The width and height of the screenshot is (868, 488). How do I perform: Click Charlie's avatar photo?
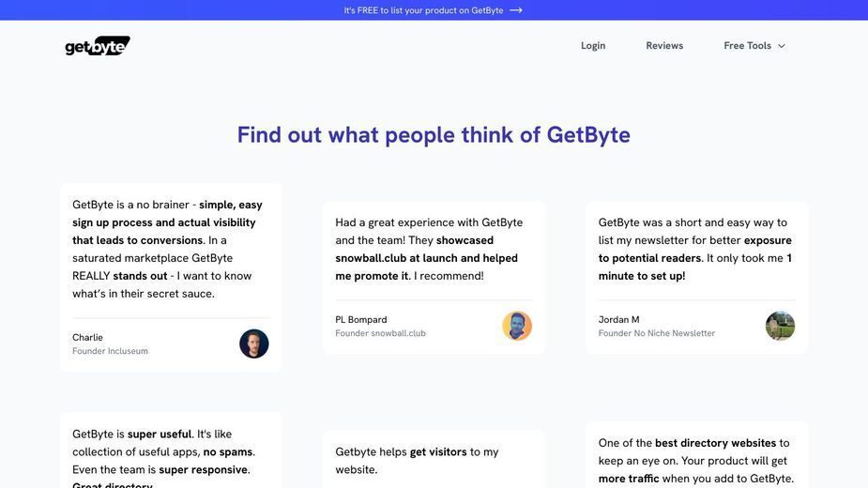coord(254,343)
